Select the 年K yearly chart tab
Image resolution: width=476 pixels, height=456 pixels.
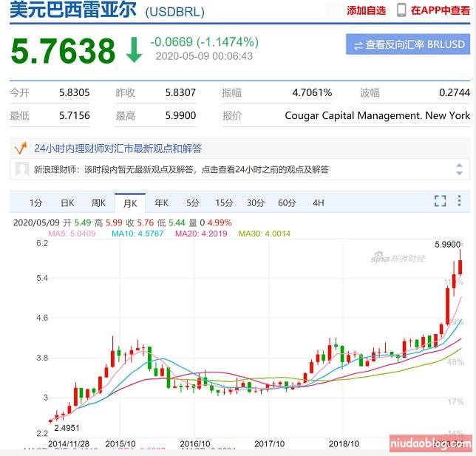pyautogui.click(x=161, y=203)
